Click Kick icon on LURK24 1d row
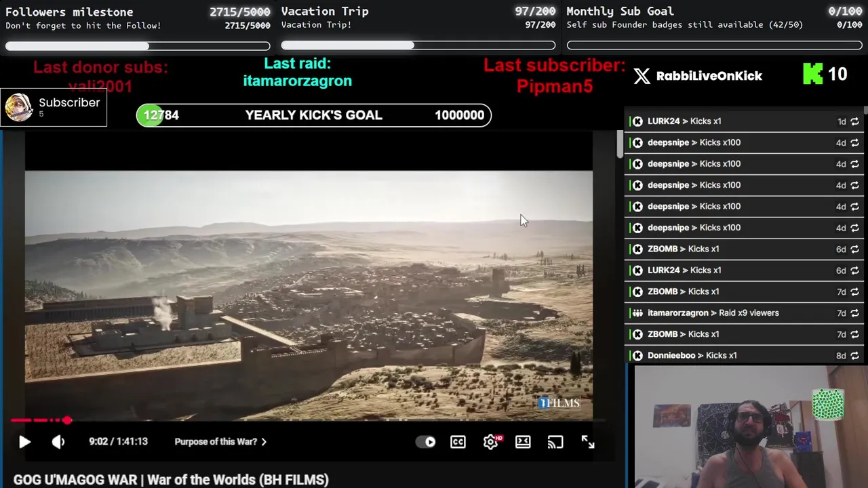 pyautogui.click(x=637, y=121)
